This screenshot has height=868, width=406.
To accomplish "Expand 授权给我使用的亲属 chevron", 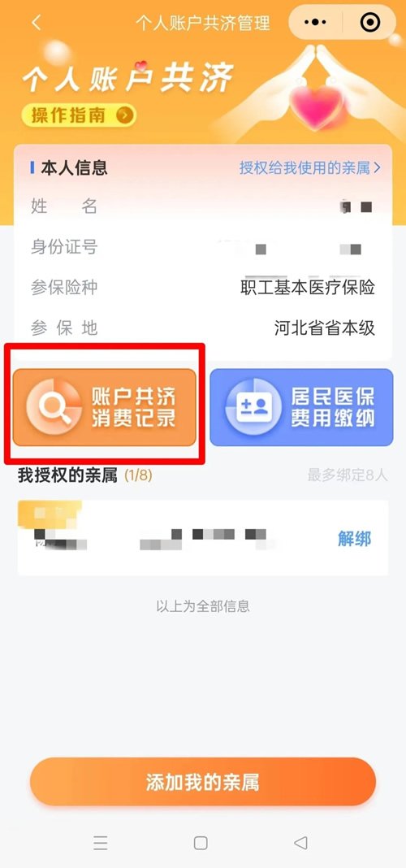I will pyautogui.click(x=378, y=167).
